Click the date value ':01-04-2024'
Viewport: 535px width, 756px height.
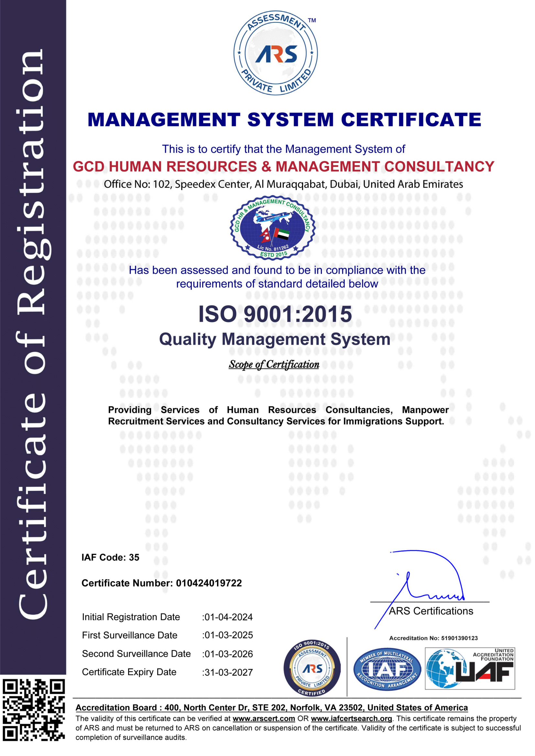227,617
